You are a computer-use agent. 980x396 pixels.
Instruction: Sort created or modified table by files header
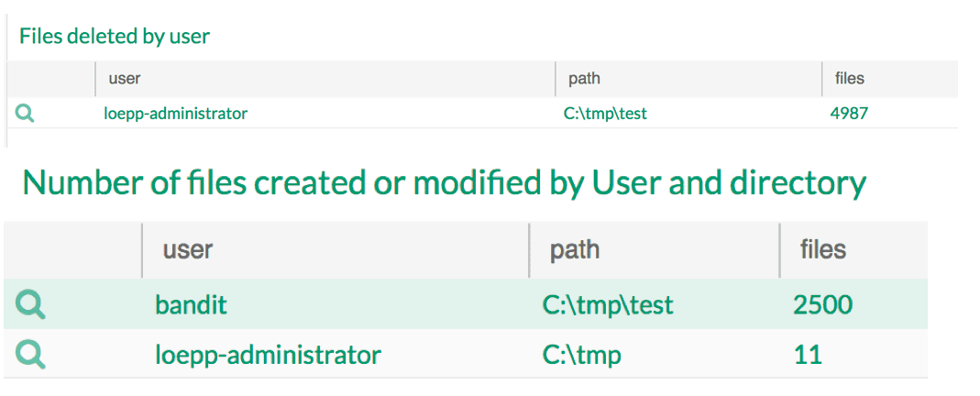(x=822, y=250)
